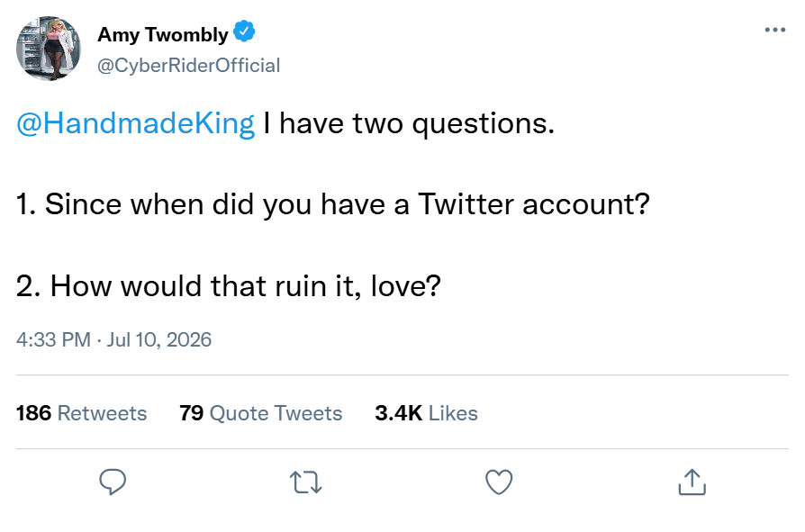Click the Jul 10, 2026 date
The width and height of the screenshot is (805, 532).
point(159,339)
